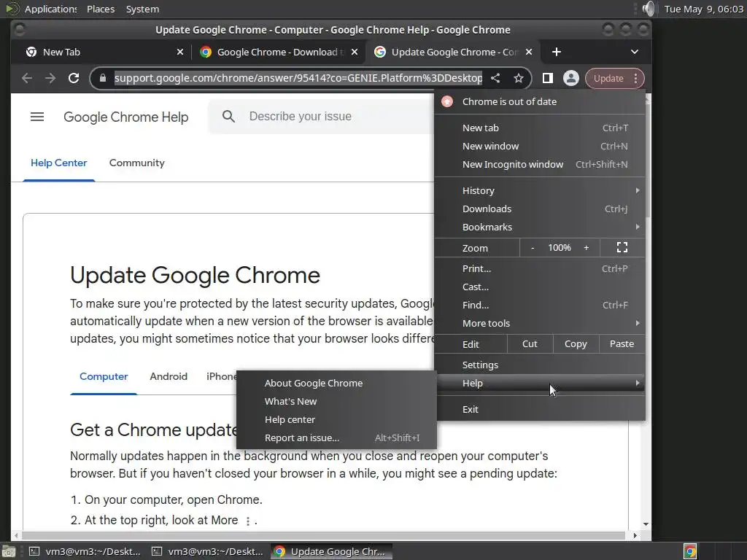Viewport: 747px width, 560px height.
Task: Close the Google Chrome Download tab
Action: (x=355, y=52)
